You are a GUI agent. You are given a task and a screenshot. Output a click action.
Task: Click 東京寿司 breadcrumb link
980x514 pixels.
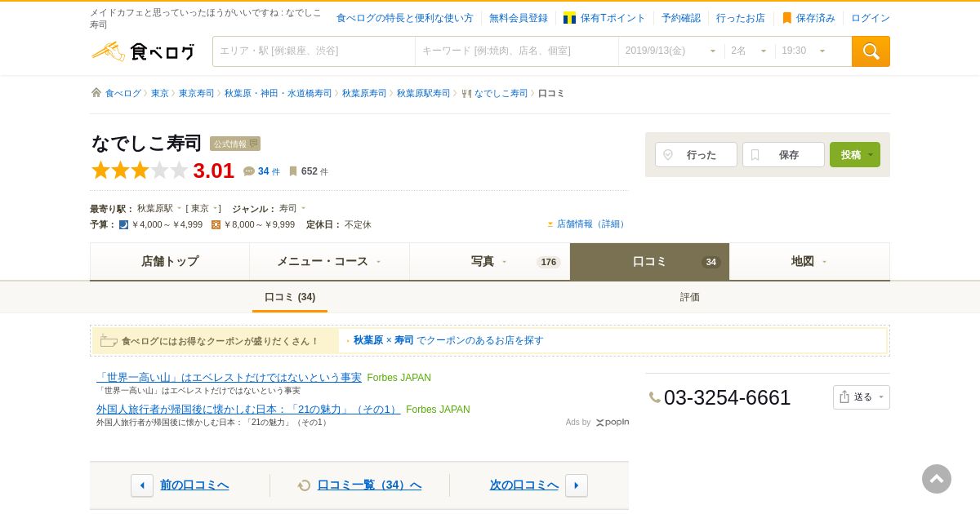(196, 94)
